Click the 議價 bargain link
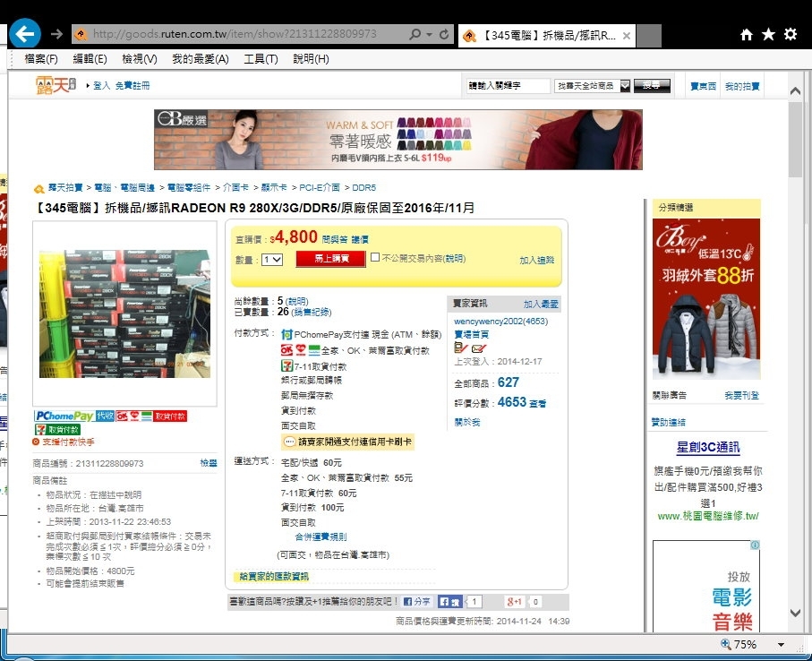 [360, 239]
